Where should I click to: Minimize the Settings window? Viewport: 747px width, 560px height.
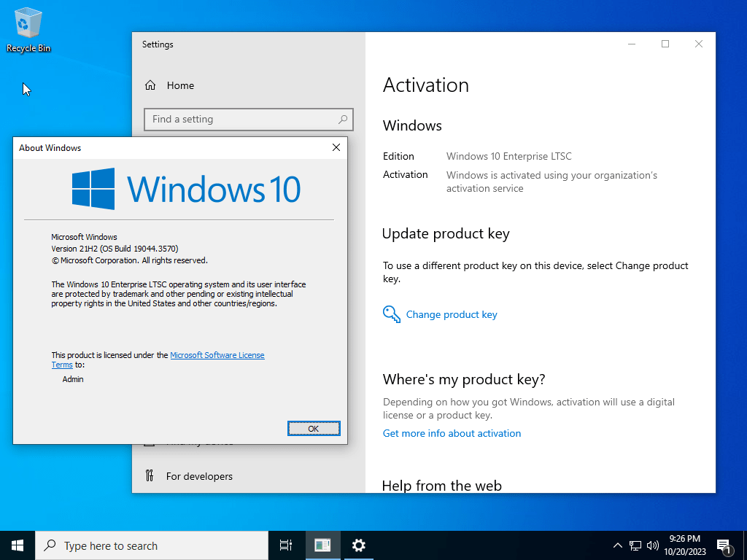click(632, 44)
